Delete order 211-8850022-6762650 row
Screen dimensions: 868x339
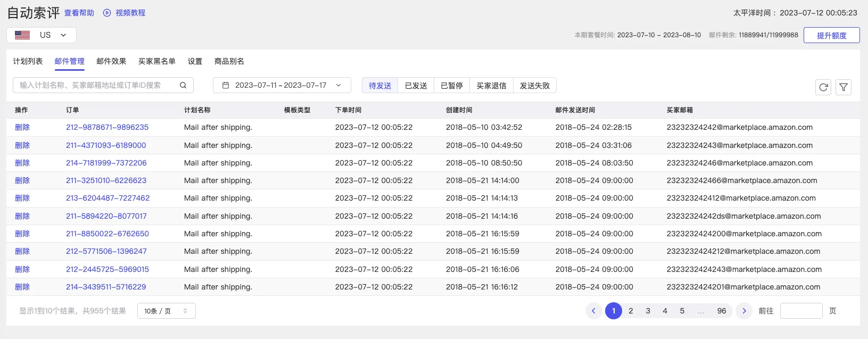click(22, 234)
